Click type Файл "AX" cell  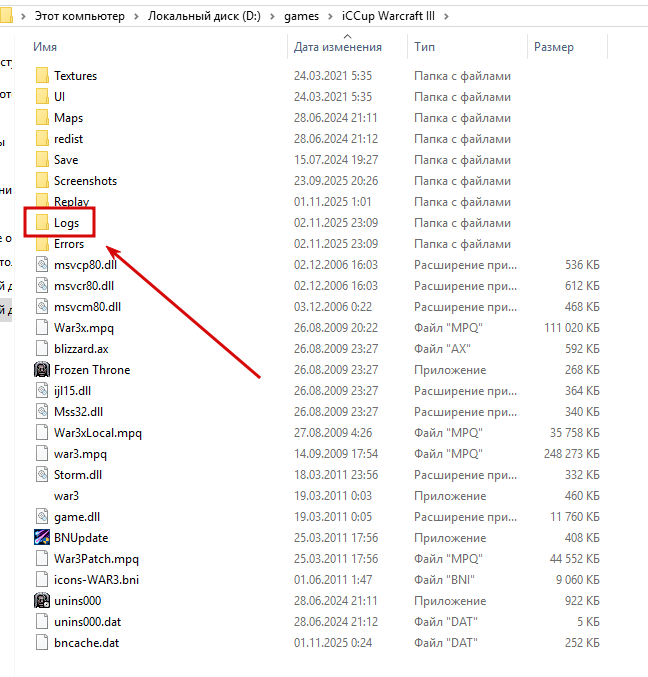point(442,349)
